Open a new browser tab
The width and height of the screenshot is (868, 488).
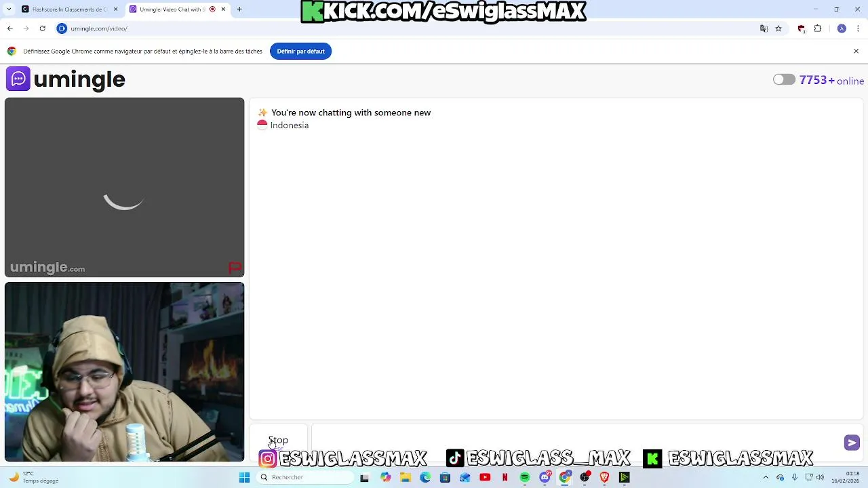pyautogui.click(x=239, y=9)
